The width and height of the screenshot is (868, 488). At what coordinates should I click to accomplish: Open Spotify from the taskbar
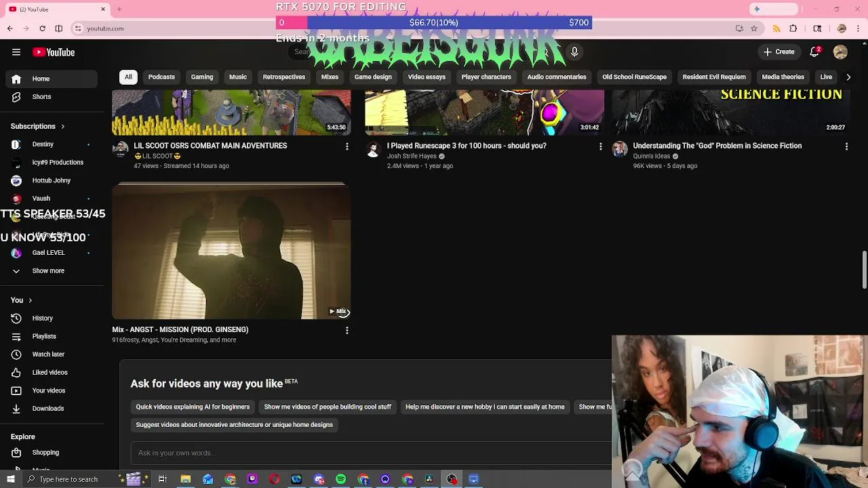(x=340, y=479)
